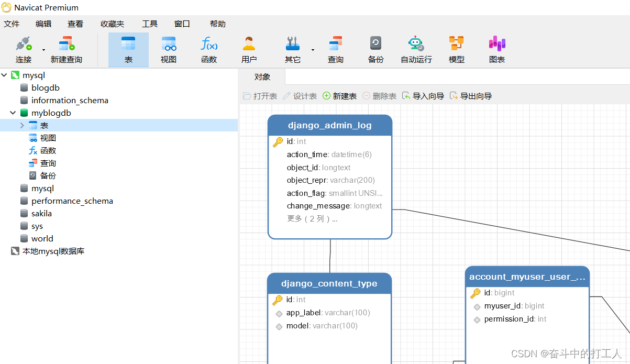Open the 自动运行 automation tool

click(x=416, y=49)
